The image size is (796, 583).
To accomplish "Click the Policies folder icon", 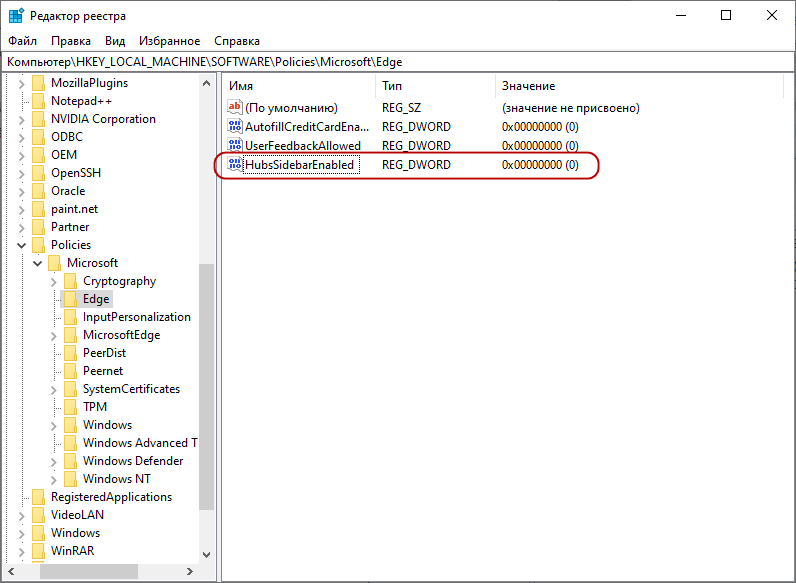I will [x=38, y=245].
